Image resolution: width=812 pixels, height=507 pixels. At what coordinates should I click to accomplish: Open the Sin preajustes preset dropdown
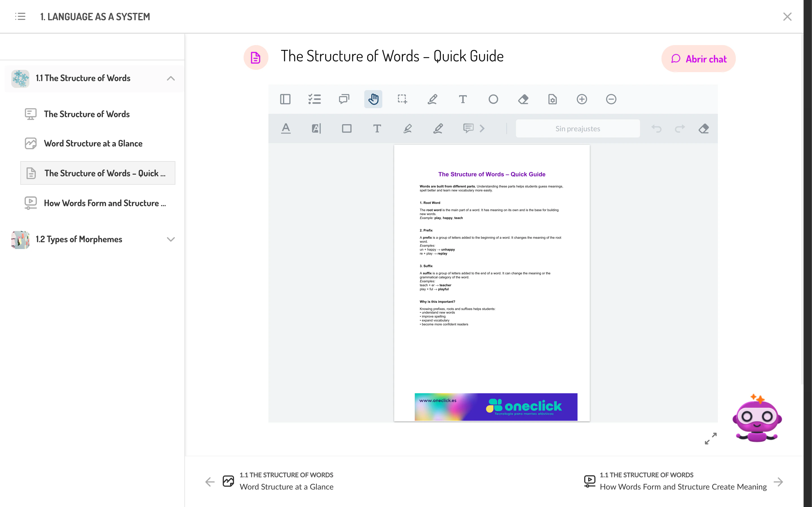[x=577, y=128]
